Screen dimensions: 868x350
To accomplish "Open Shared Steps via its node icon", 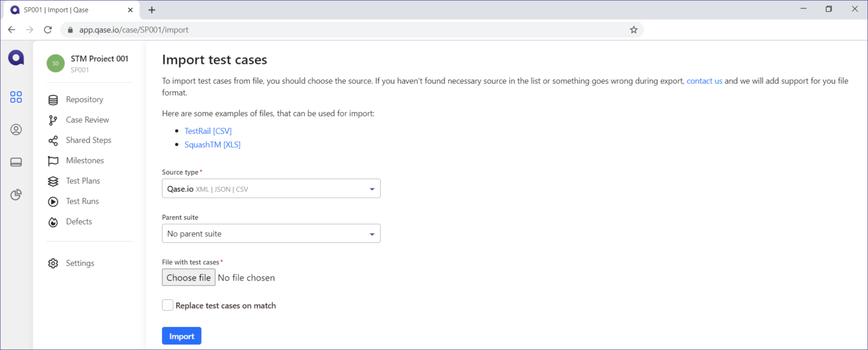I will 53,140.
